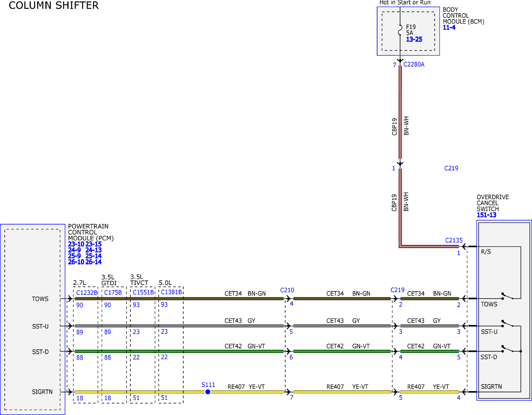Select connector label C2280A
Screen dimensions: 532x415
pyautogui.click(x=414, y=64)
